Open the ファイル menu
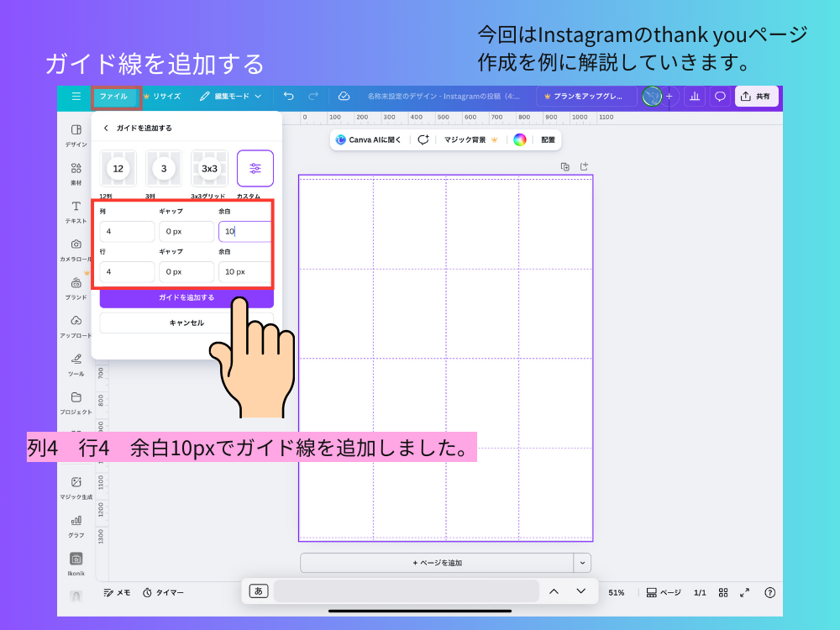 click(113, 96)
